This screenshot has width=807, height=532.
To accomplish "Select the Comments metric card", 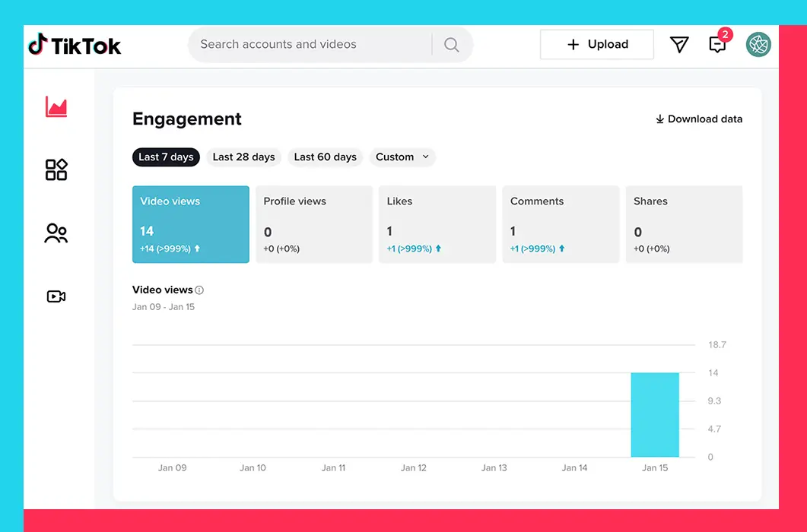I will pyautogui.click(x=561, y=224).
